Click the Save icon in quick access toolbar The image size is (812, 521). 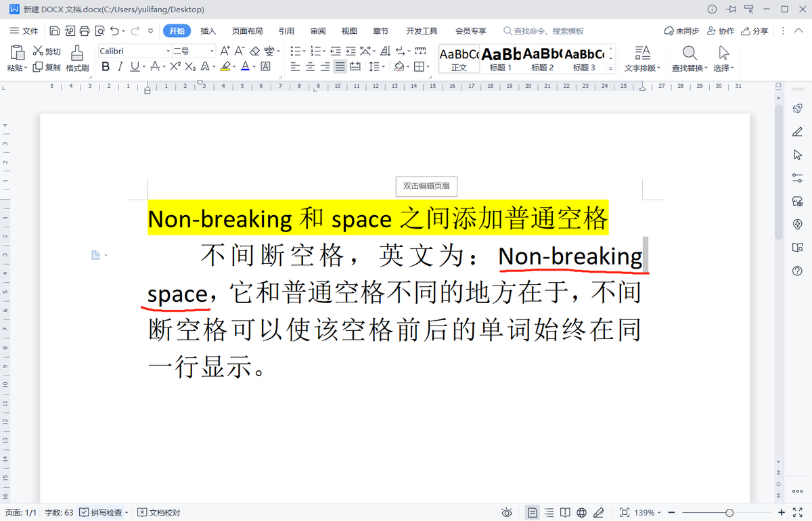(54, 31)
